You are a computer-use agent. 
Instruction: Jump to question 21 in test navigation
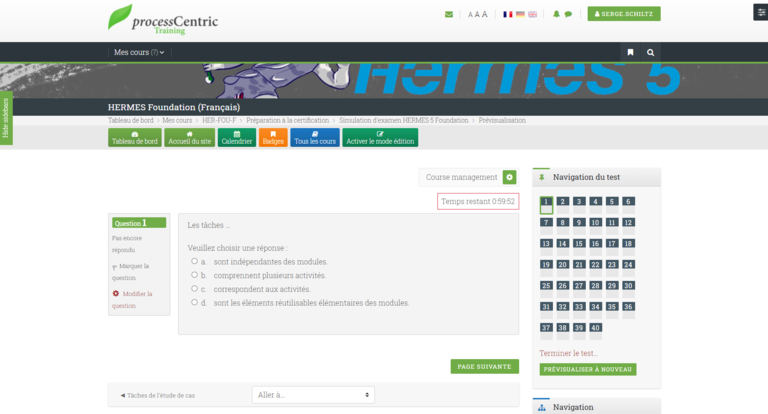coord(579,268)
